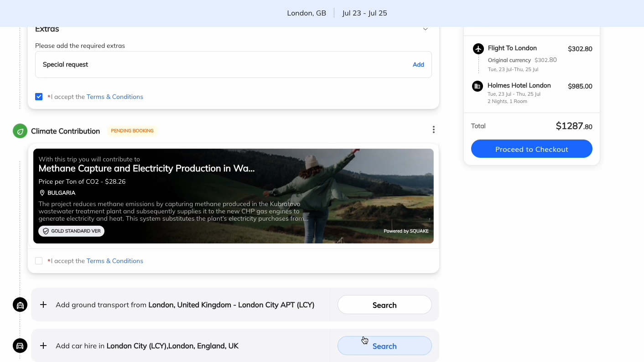Click plus icon beside Add ground transport
The image size is (644, 362).
43,305
